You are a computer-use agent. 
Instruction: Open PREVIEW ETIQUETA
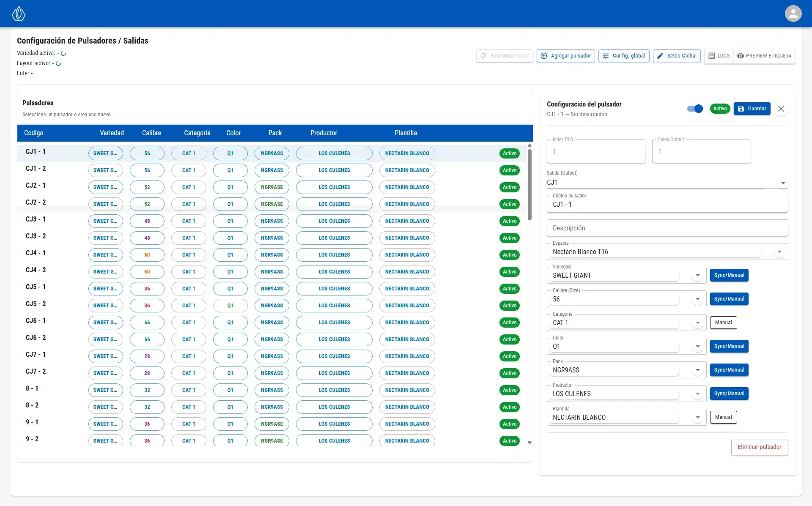764,56
